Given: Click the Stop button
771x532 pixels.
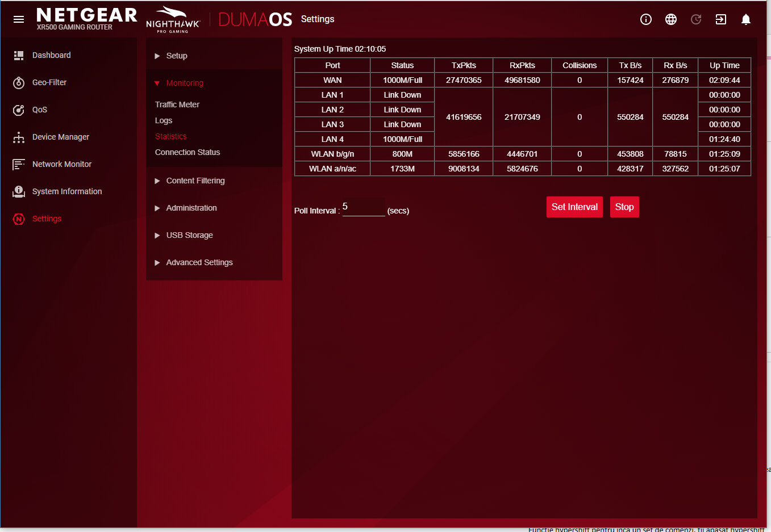Looking at the screenshot, I should pos(624,207).
